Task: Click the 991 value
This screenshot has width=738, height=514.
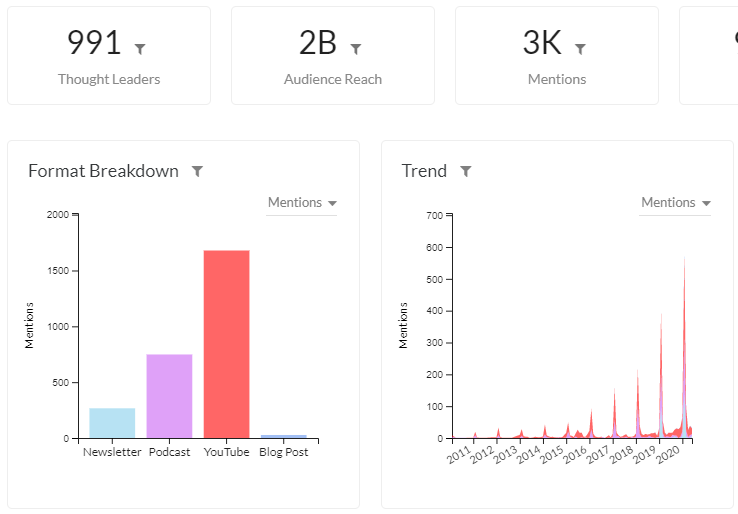Action: [94, 42]
